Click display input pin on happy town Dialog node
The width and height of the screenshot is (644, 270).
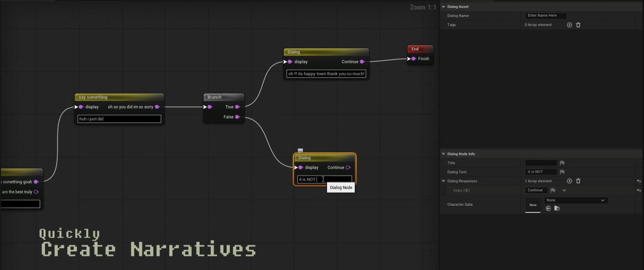290,62
